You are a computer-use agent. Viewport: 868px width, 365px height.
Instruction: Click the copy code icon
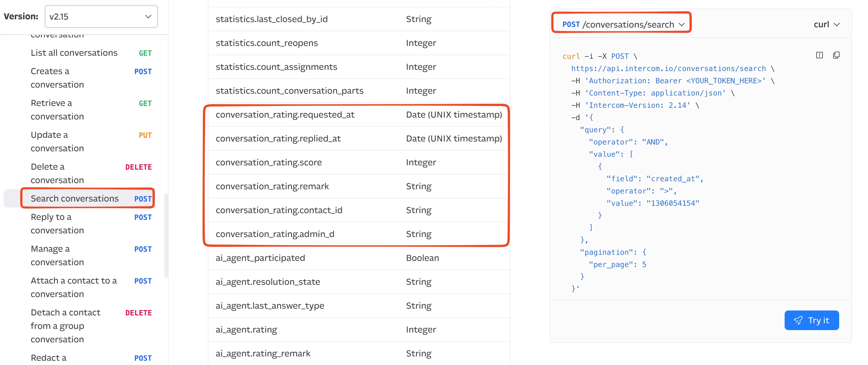tap(836, 55)
